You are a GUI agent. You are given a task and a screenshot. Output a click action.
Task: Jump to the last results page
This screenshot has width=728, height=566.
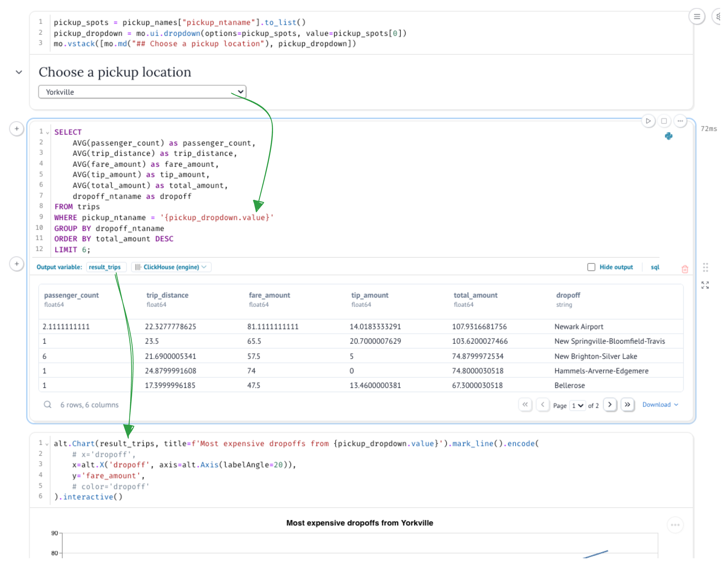point(628,405)
